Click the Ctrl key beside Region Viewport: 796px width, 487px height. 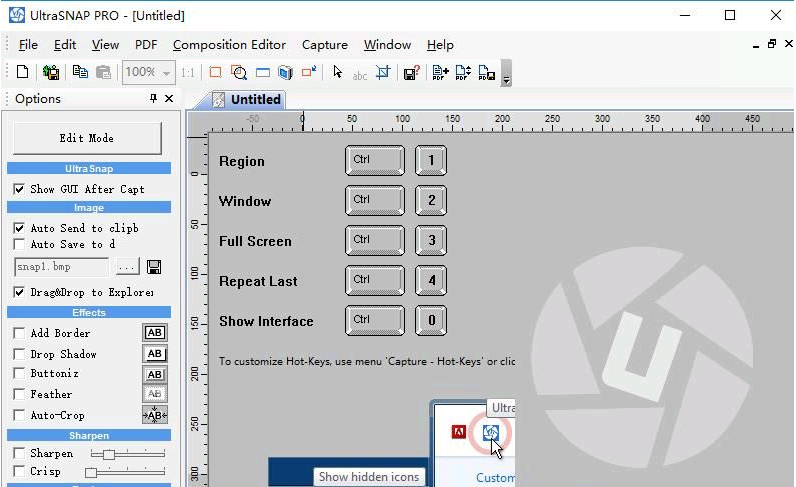click(375, 160)
